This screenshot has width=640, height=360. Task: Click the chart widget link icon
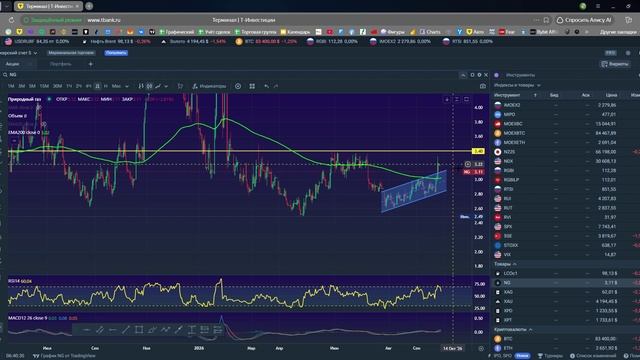(x=472, y=75)
